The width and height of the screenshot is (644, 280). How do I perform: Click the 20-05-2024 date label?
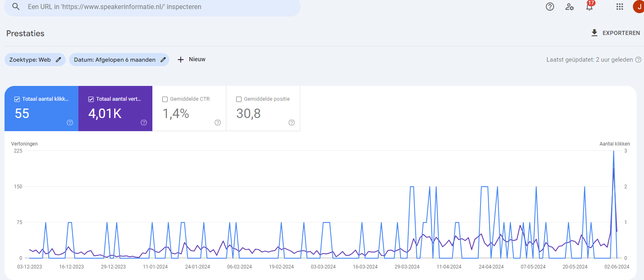[575, 267]
